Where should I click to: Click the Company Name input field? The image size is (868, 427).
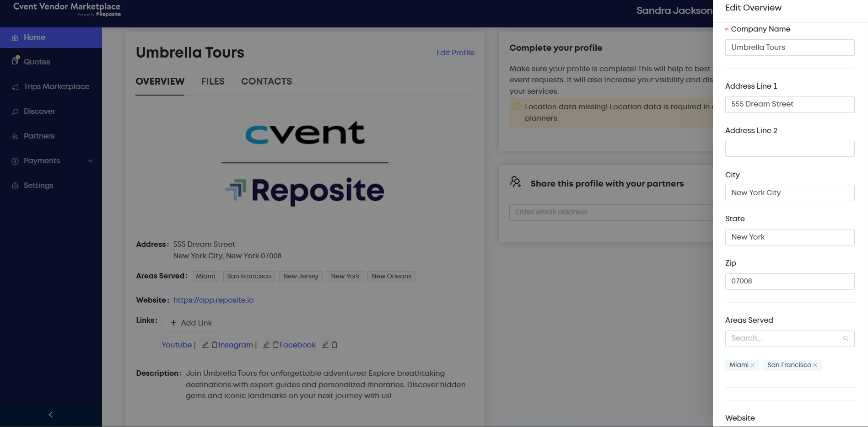coord(790,48)
